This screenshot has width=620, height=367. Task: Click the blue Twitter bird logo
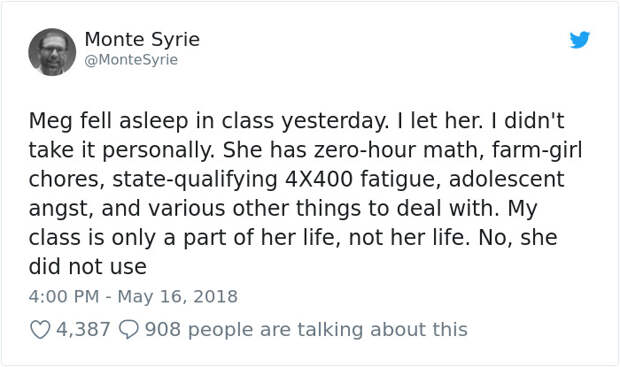pyautogui.click(x=580, y=40)
